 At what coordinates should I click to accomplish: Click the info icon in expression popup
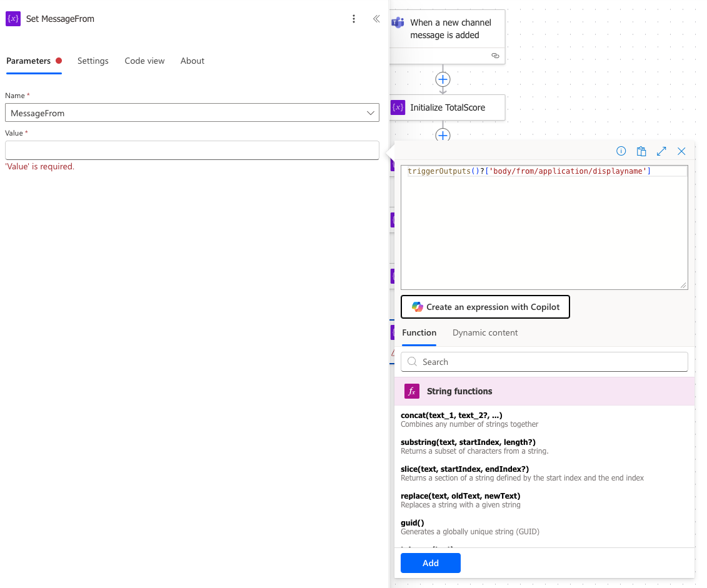tap(621, 151)
